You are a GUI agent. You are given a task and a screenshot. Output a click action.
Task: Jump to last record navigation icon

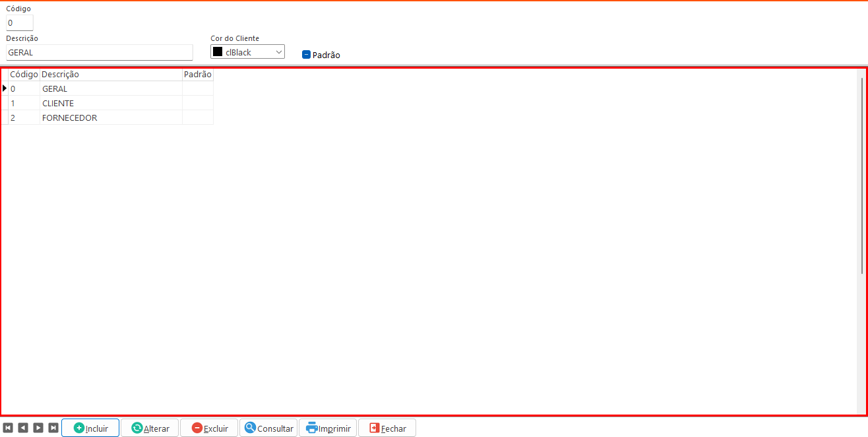pyautogui.click(x=53, y=428)
